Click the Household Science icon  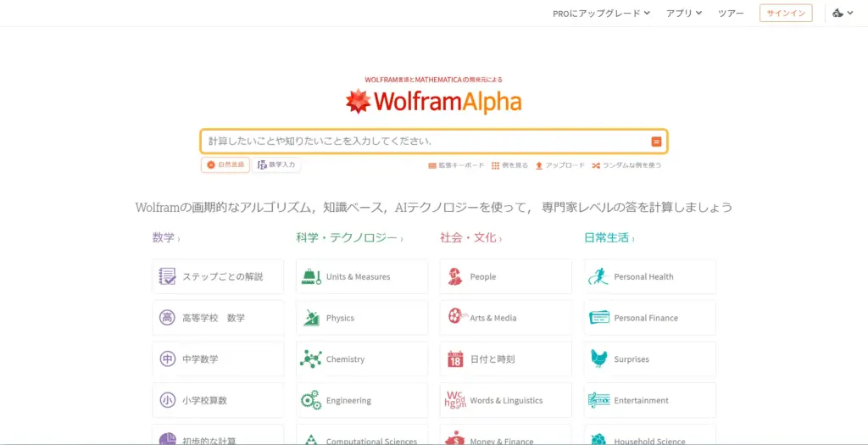pyautogui.click(x=598, y=440)
